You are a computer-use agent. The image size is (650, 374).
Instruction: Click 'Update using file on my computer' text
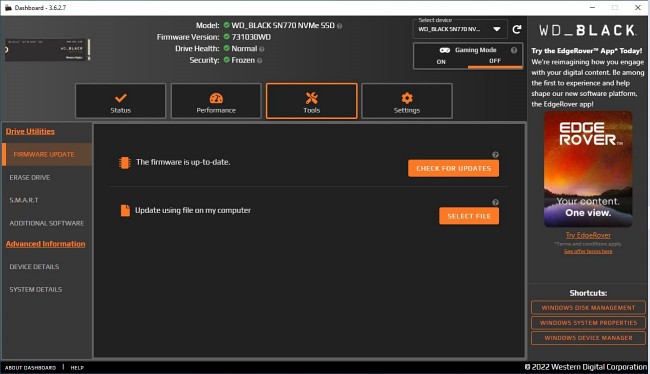193,210
